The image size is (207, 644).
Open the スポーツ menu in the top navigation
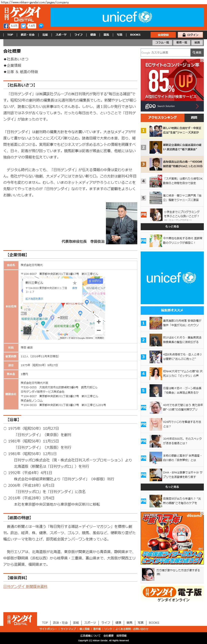pos(61,35)
